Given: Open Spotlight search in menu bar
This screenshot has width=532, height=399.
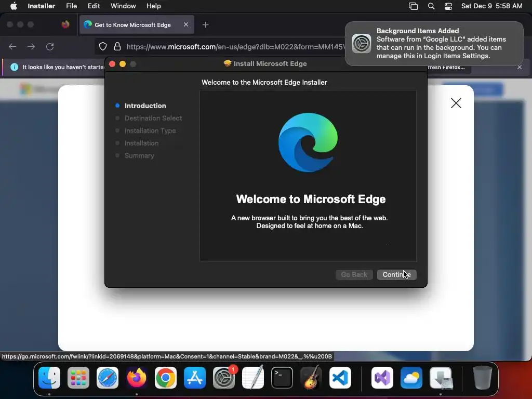Looking at the screenshot, I should [431, 6].
